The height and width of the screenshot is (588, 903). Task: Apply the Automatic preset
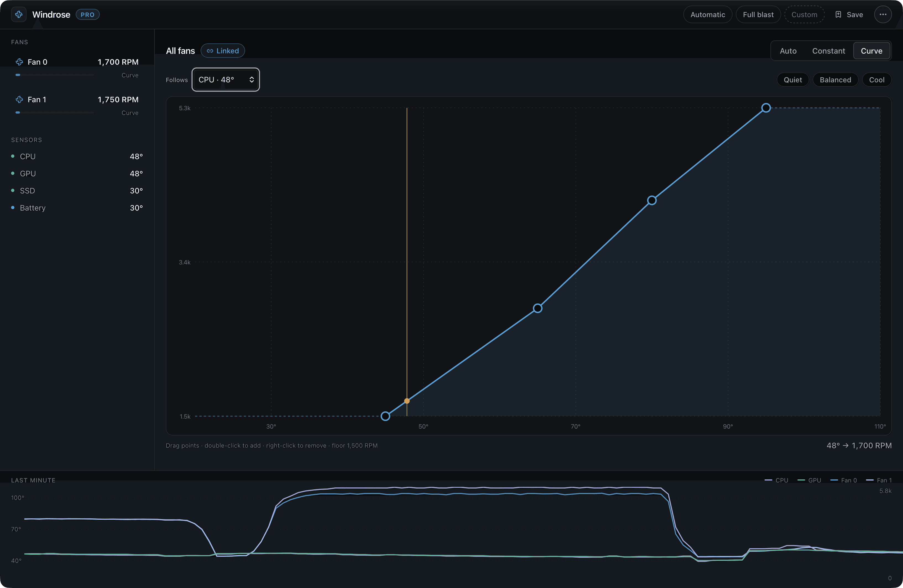pos(708,14)
